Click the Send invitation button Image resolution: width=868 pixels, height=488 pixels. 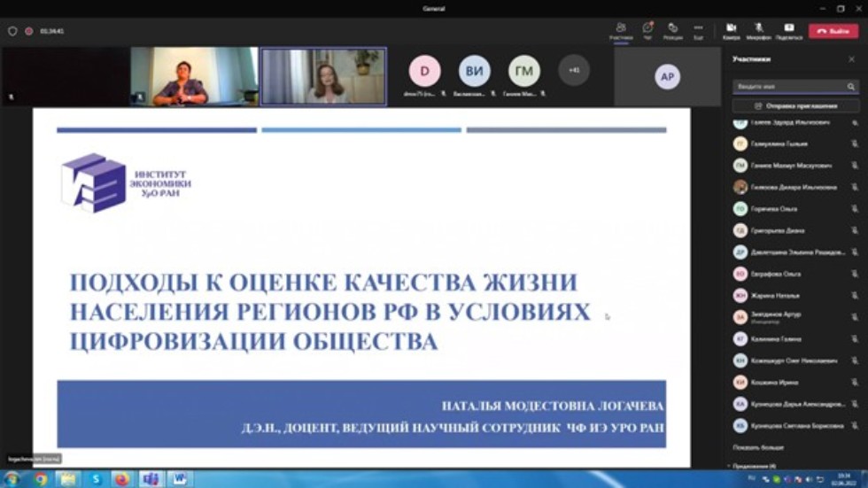click(794, 105)
